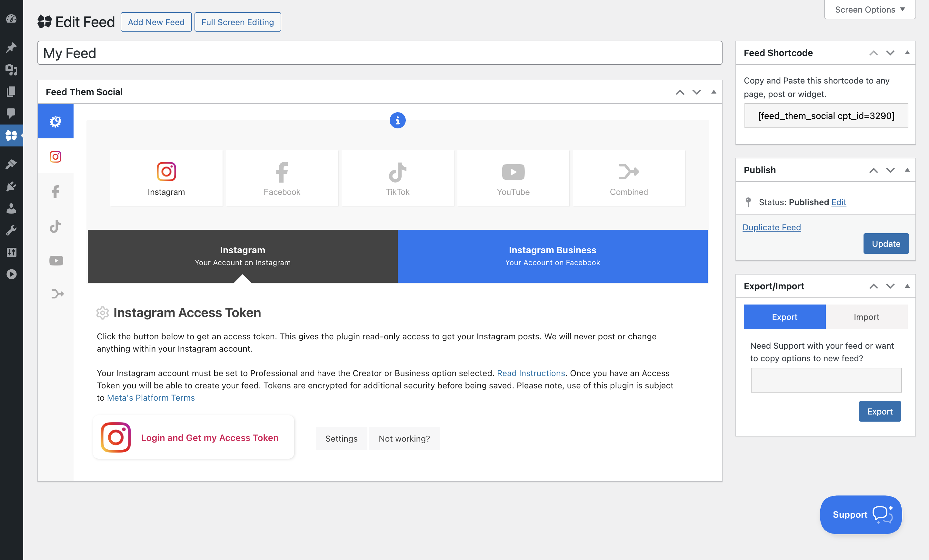
Task: Open Feed Them Social sidebar menu icon
Action: click(x=11, y=135)
